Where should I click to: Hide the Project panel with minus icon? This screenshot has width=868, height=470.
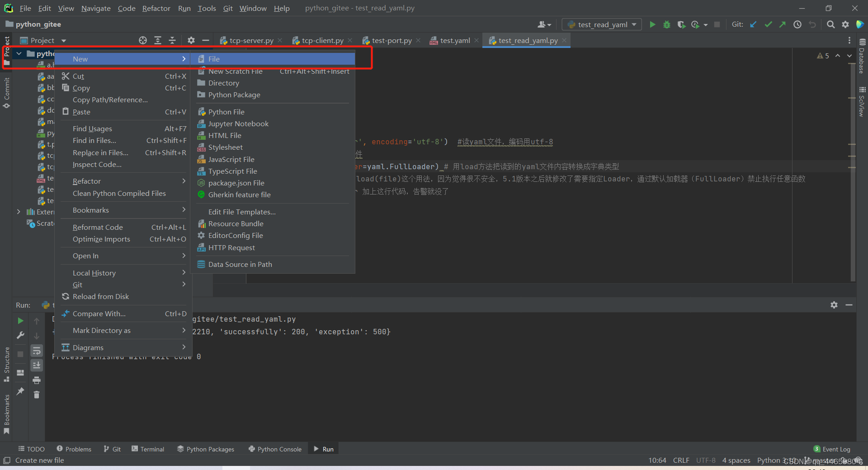(205, 40)
